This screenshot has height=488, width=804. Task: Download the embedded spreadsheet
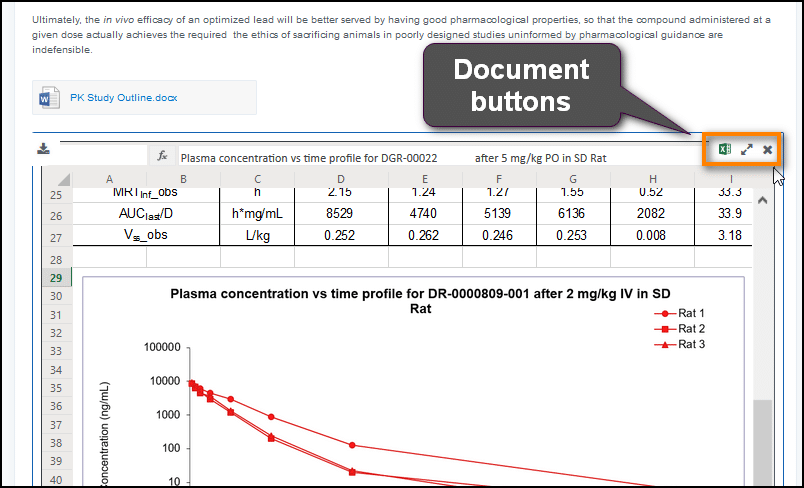[44, 149]
